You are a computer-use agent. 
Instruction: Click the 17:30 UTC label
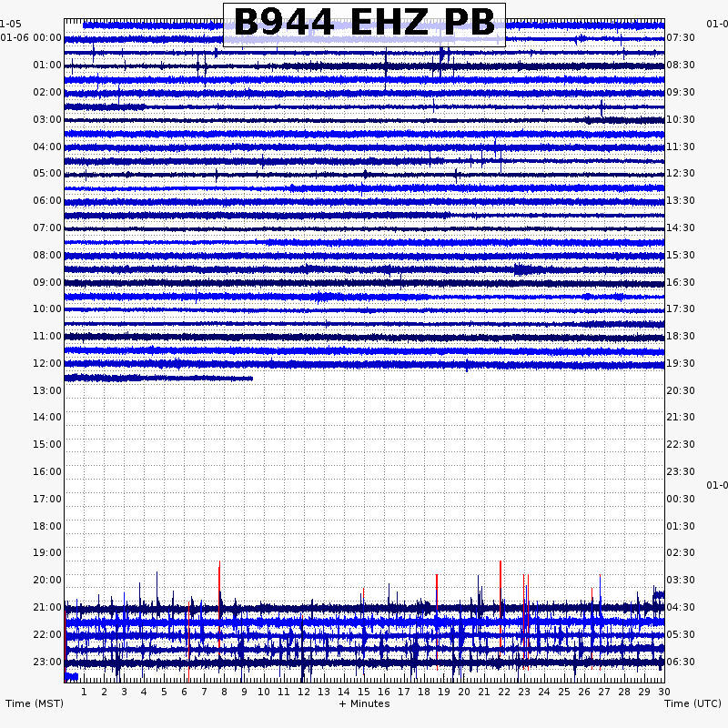681,308
